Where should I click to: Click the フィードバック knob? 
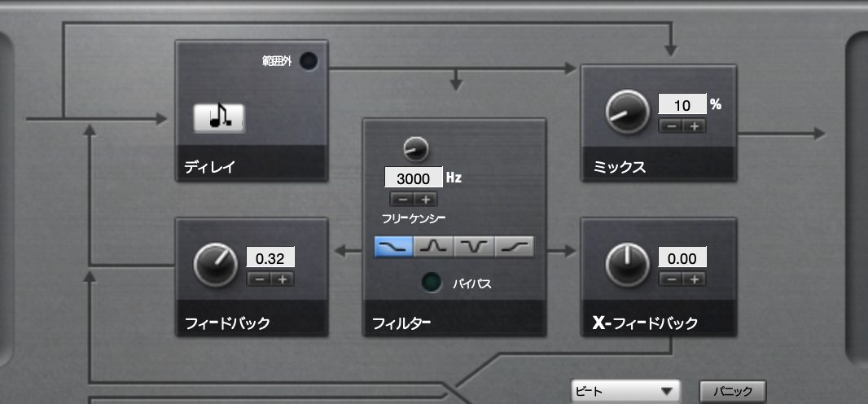click(216, 265)
